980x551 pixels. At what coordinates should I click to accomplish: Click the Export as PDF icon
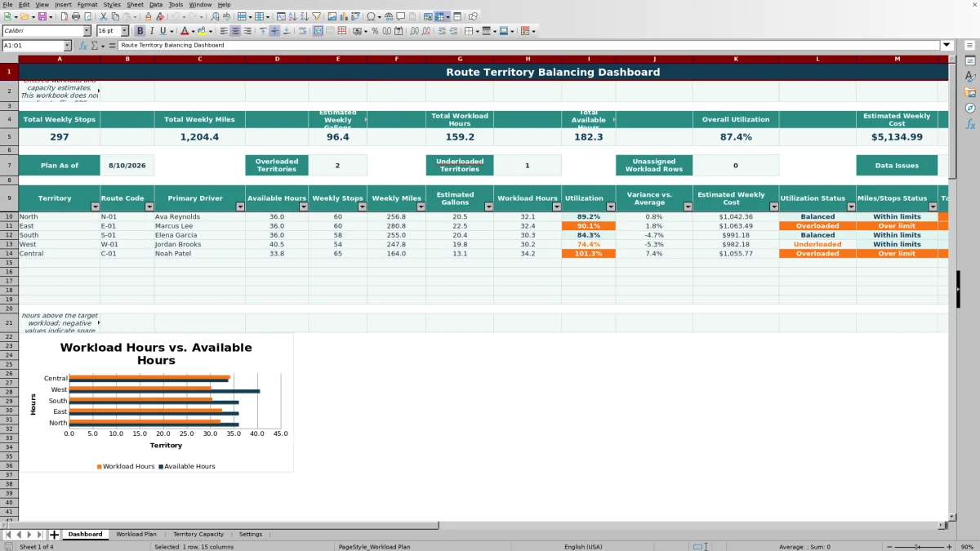pos(63,16)
